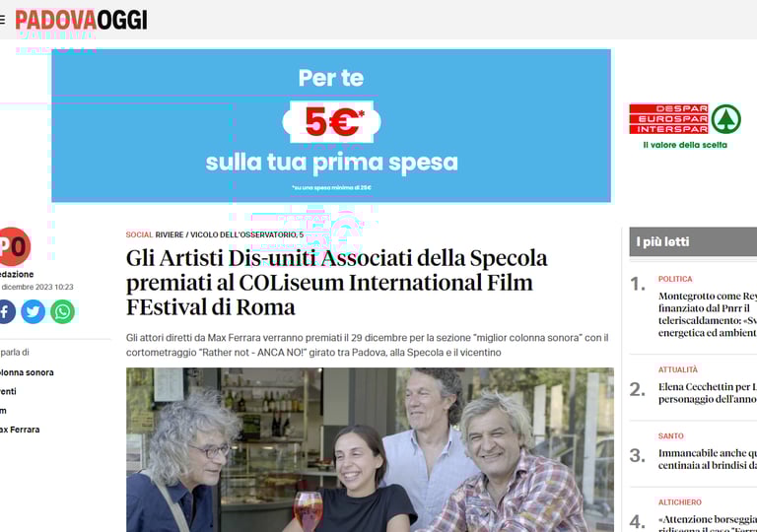Share article via WhatsApp
Image resolution: width=757 pixels, height=532 pixels.
pyautogui.click(x=62, y=312)
